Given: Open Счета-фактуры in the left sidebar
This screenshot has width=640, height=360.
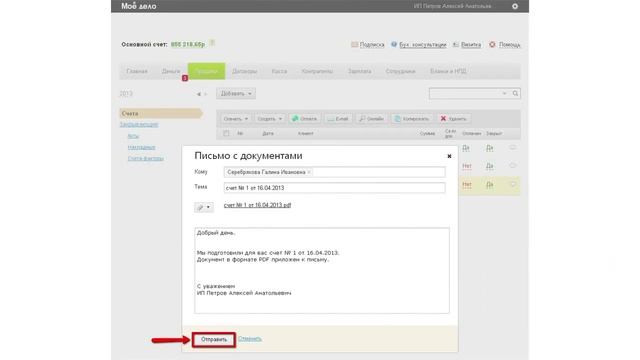Looking at the screenshot, I should click(146, 158).
